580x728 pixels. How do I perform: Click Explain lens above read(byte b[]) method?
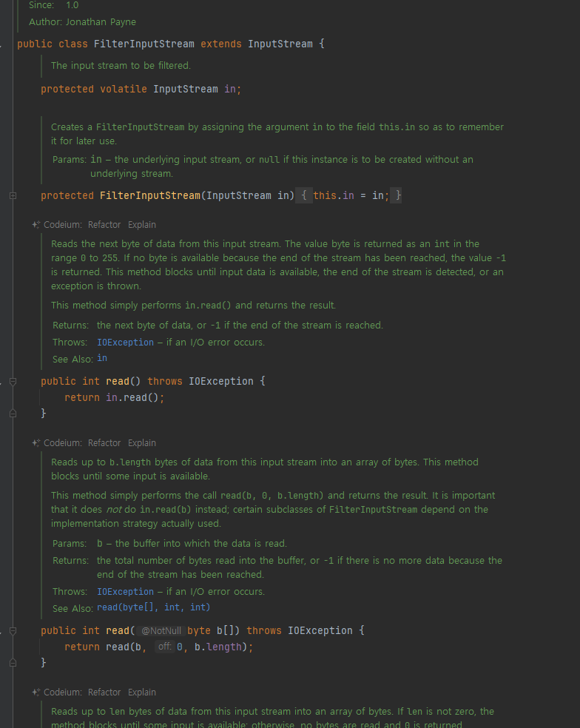141,443
